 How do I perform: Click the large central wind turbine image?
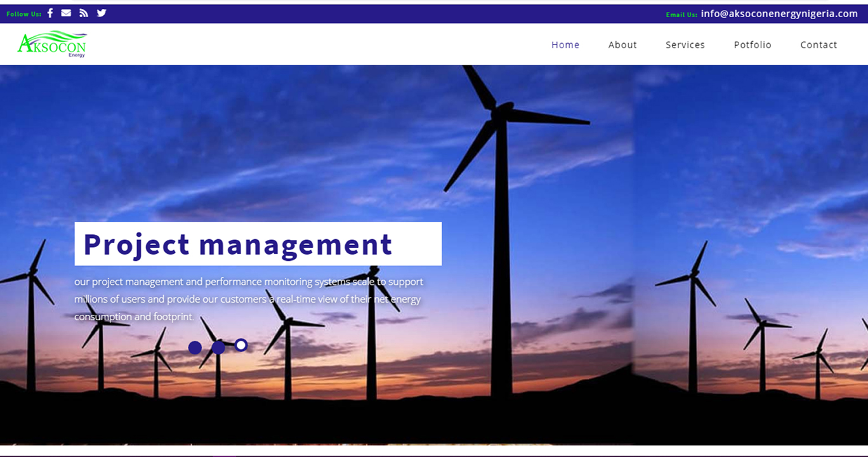[501, 190]
